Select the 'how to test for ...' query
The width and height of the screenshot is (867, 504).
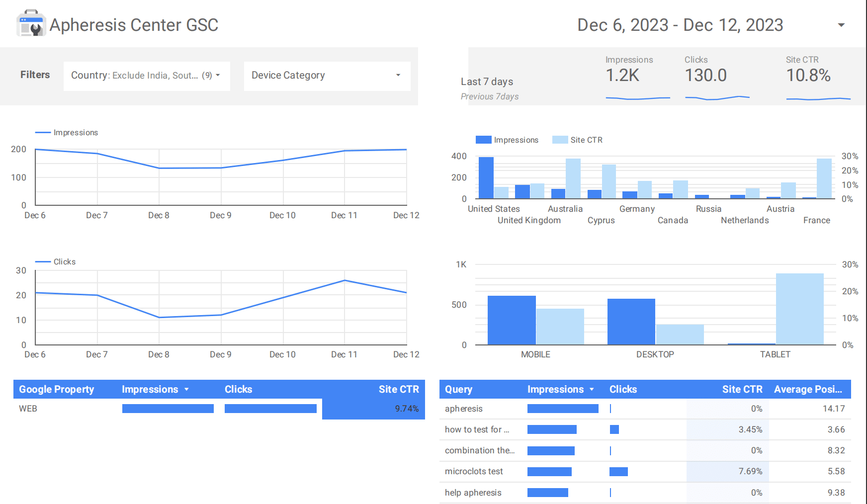(645, 429)
